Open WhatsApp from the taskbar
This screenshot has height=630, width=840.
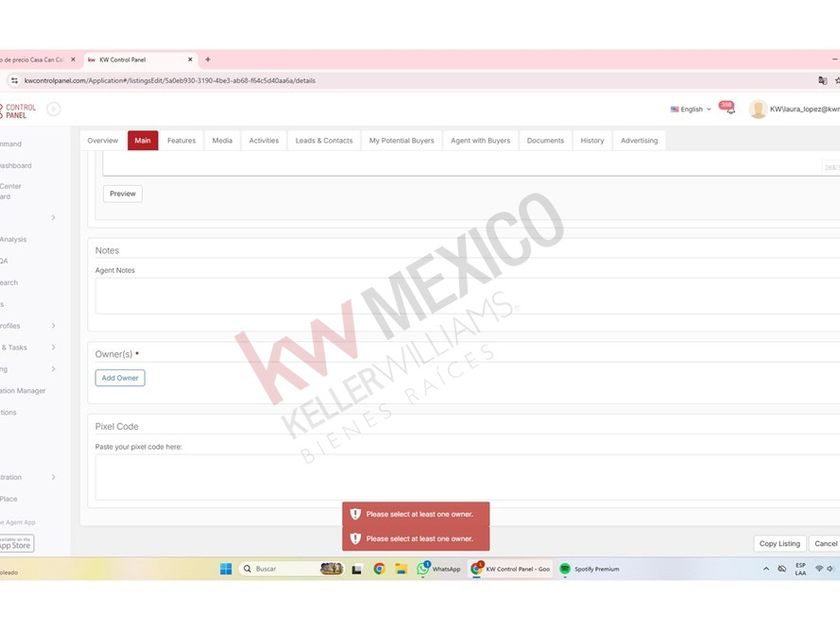tap(439, 569)
